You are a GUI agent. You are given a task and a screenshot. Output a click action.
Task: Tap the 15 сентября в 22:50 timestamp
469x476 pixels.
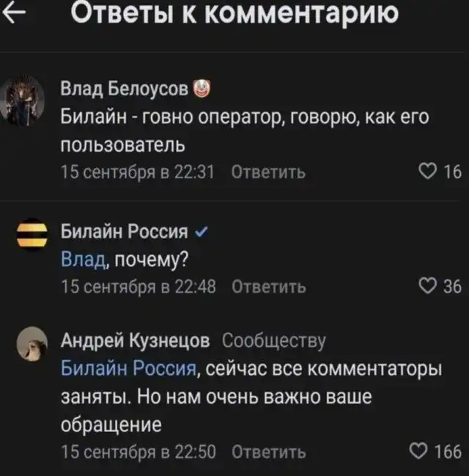[136, 450]
